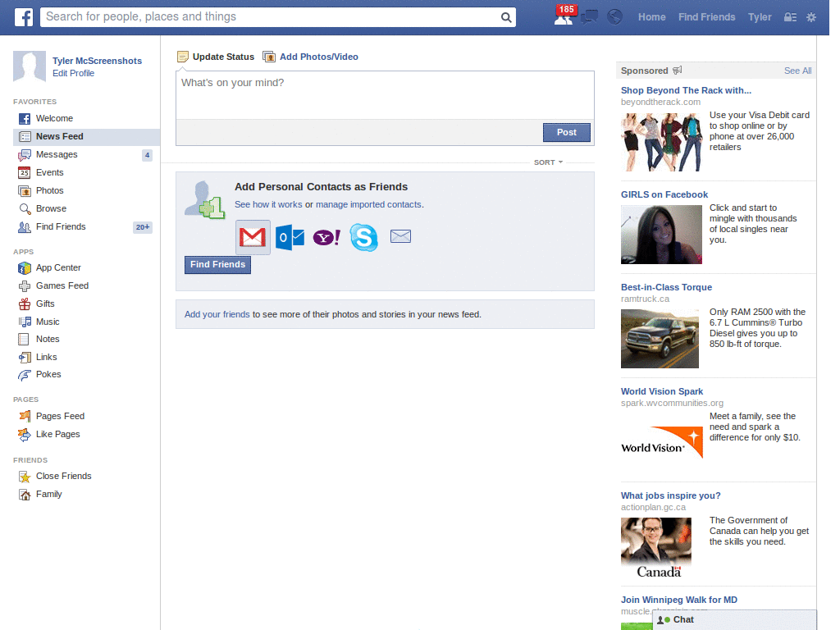Open the notifications globe icon
Image resolution: width=840 pixels, height=630 pixels.
point(614,17)
